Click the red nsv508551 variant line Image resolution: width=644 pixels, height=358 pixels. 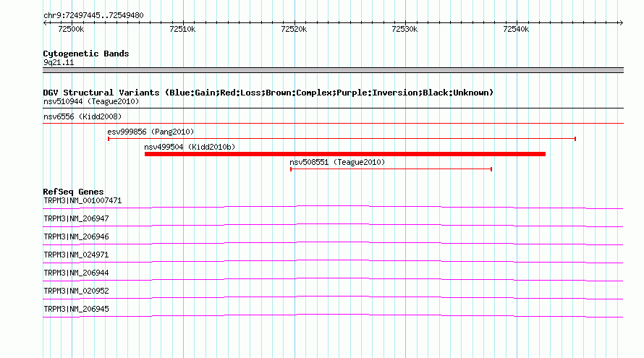click(x=391, y=169)
